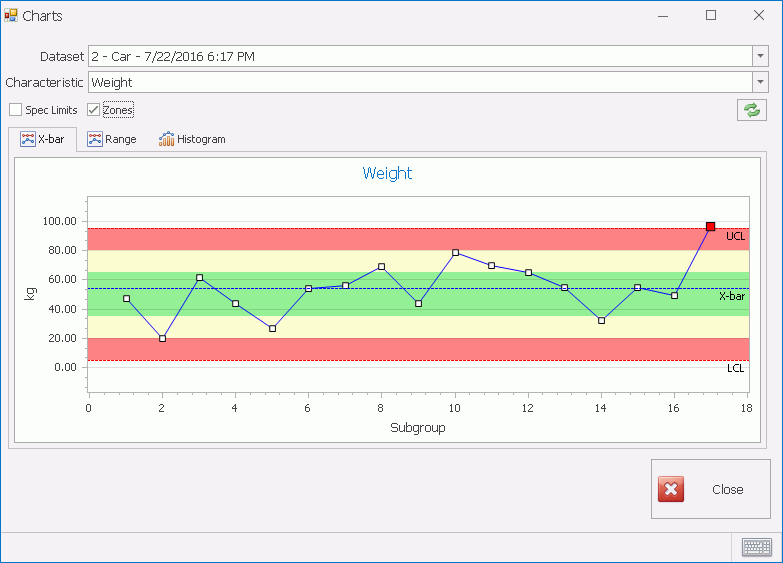The width and height of the screenshot is (783, 563).
Task: Click the X-bar tab chart icon
Action: [28, 139]
